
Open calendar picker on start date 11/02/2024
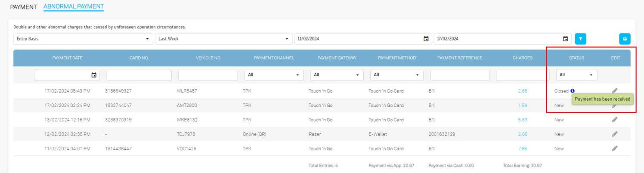coord(426,39)
